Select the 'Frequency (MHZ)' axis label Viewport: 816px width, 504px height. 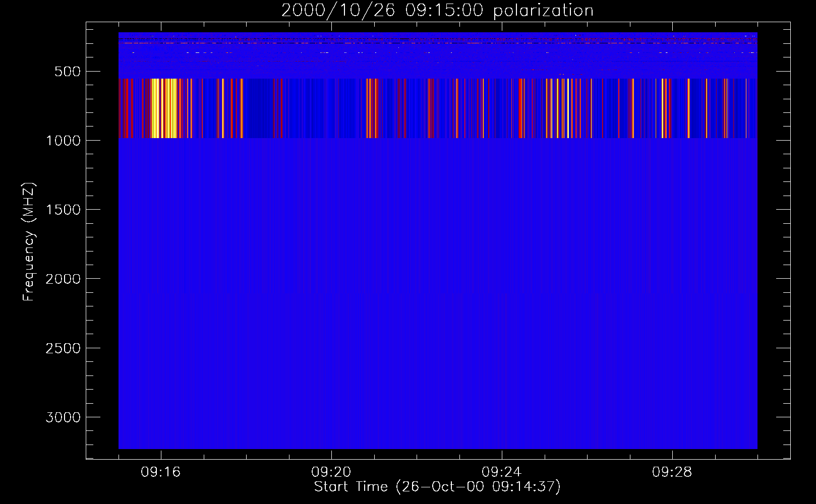click(29, 242)
